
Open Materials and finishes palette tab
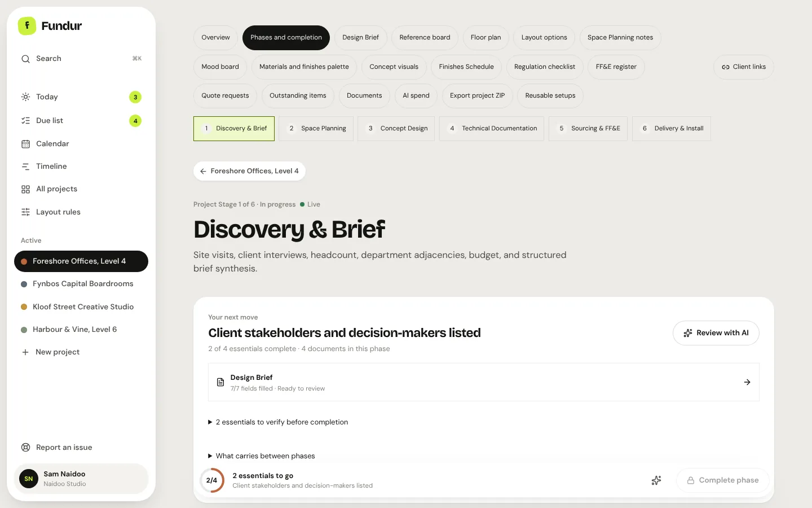click(x=304, y=67)
